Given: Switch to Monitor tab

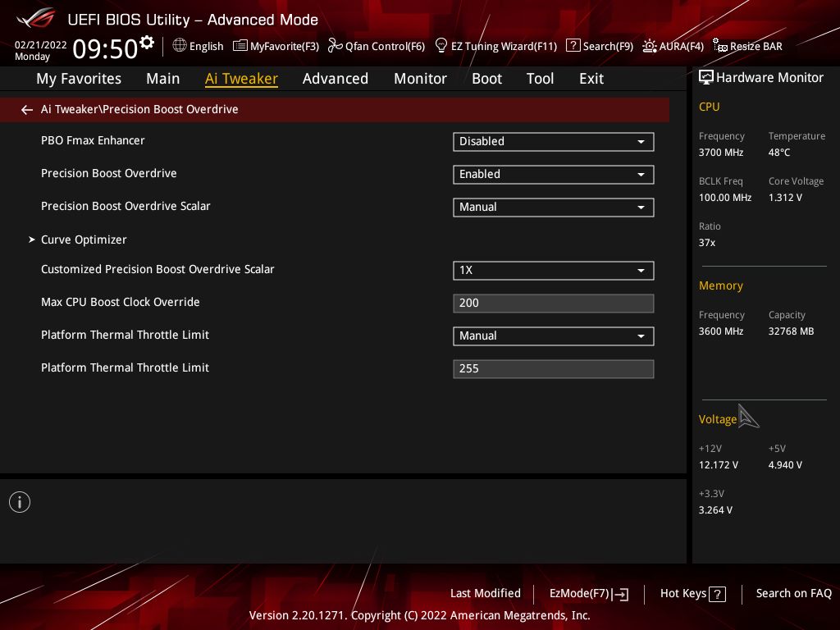Looking at the screenshot, I should [421, 79].
